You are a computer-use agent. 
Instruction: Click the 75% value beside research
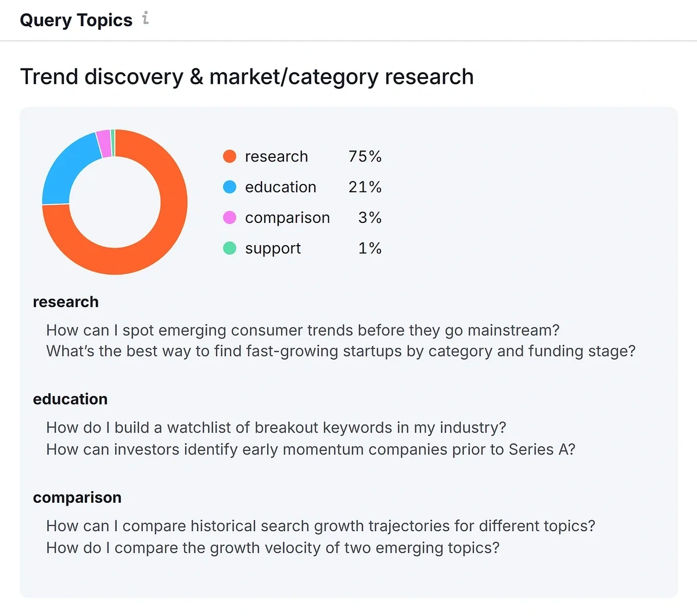coord(365,156)
